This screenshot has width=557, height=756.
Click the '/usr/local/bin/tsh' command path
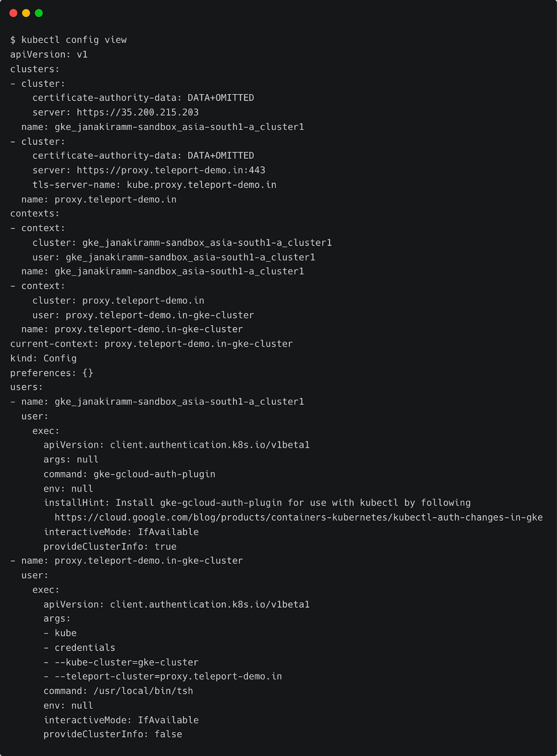pyautogui.click(x=143, y=691)
